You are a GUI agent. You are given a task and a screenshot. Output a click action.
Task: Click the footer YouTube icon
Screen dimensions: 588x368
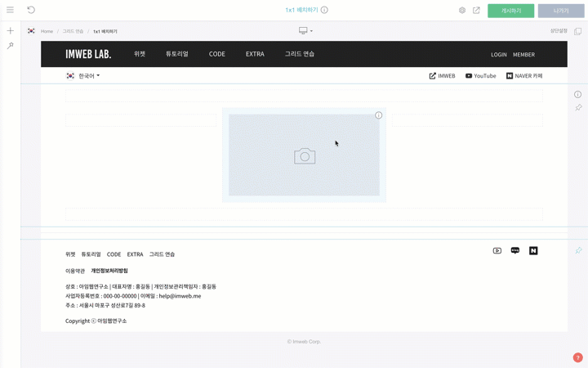pos(497,250)
